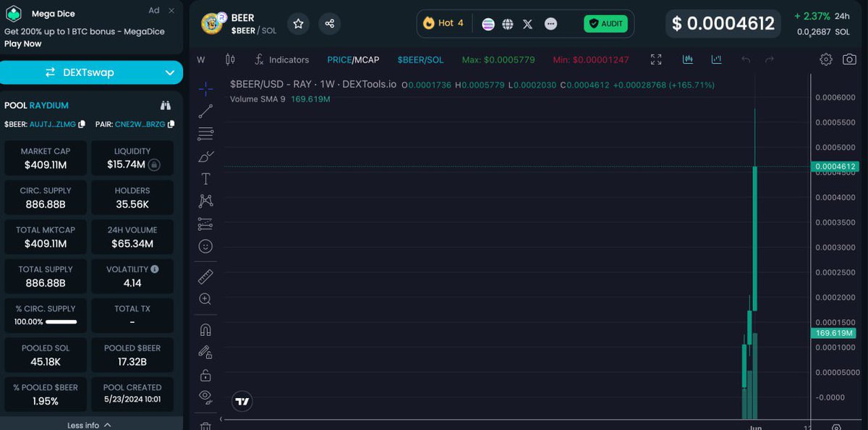Select the ruler measure tool

pyautogui.click(x=205, y=277)
